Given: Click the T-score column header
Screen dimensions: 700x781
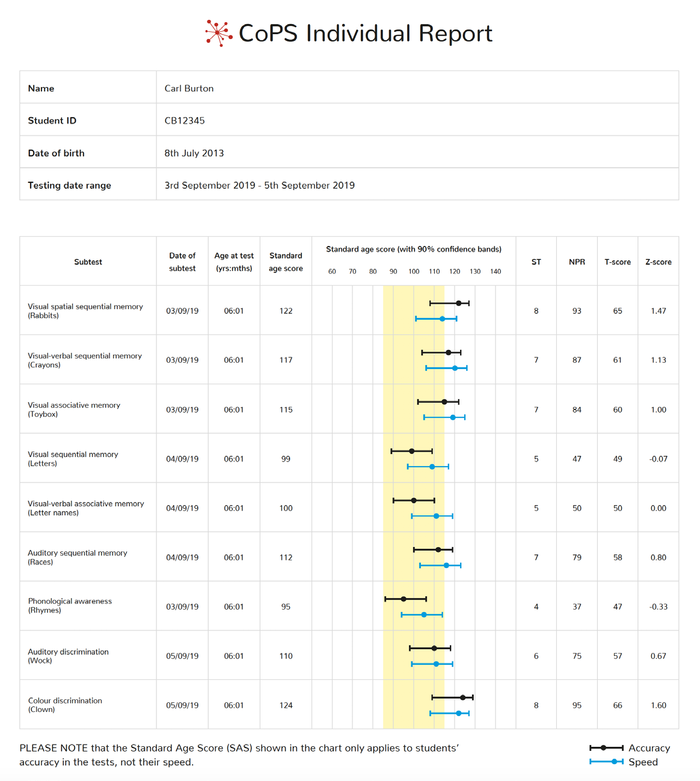Looking at the screenshot, I should pos(618,262).
